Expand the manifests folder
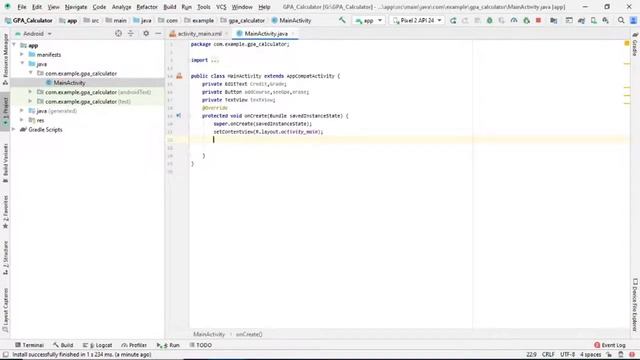This screenshot has width=640, height=360. [x=22, y=54]
